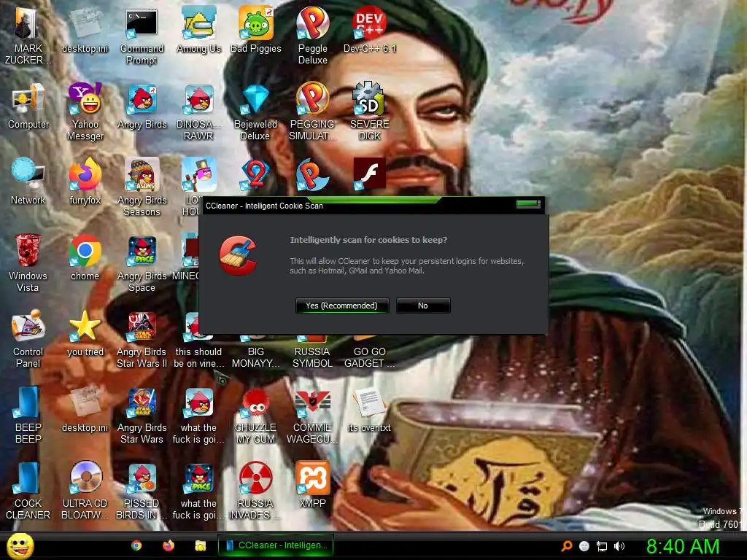Click the magnifier tray icon

point(567,546)
